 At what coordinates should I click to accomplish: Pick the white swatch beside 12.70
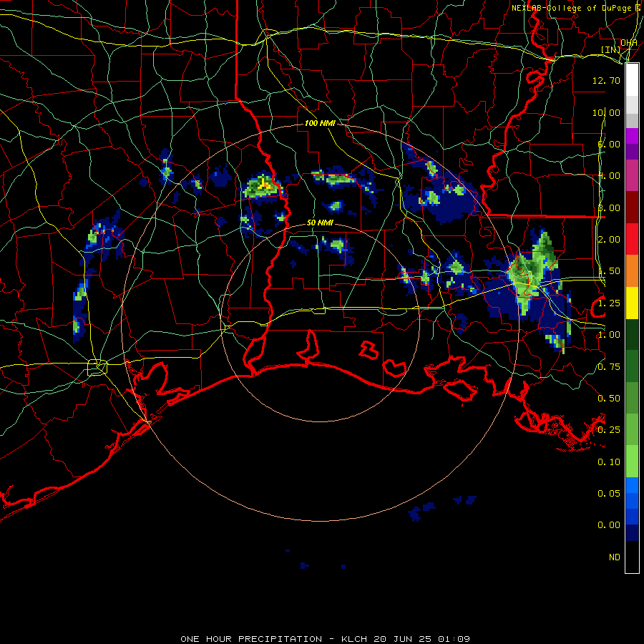[x=632, y=80]
